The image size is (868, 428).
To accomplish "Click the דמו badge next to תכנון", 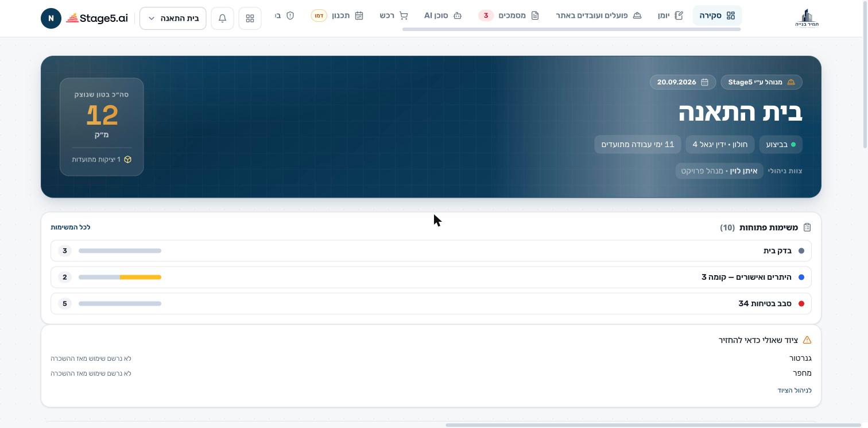I will point(319,16).
